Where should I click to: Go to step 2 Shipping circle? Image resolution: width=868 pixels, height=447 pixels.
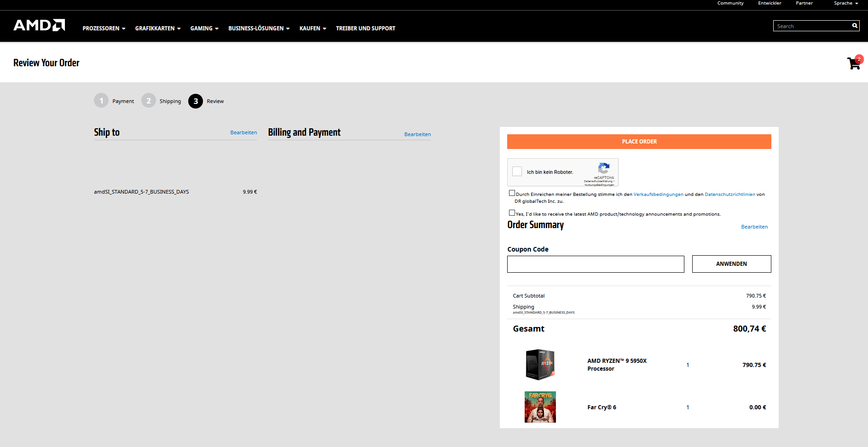click(x=149, y=101)
